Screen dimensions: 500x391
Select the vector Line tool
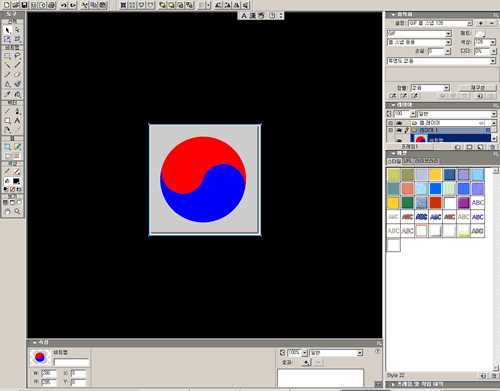click(7, 111)
